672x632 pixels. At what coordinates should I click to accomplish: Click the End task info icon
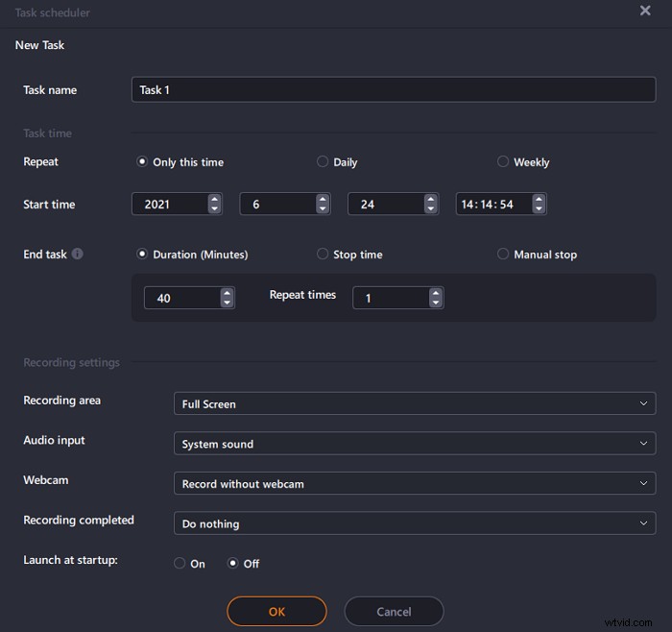[x=77, y=255]
